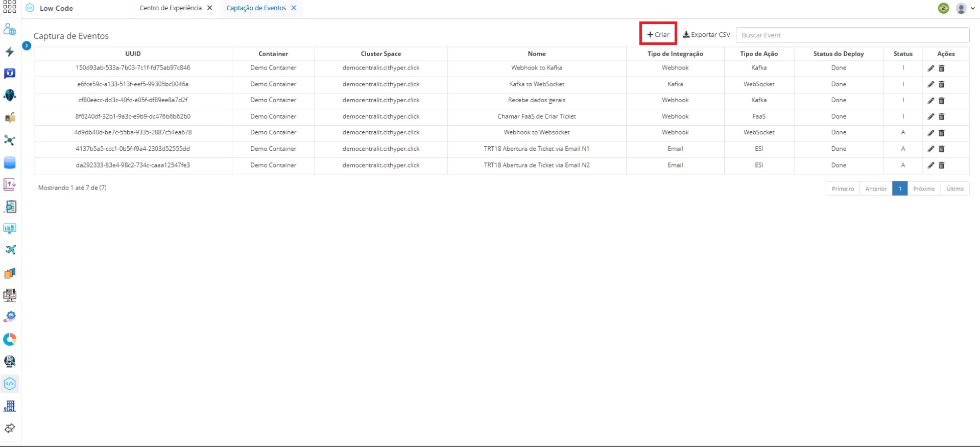Delete TRT18 Abertura de Ticket Email N2
The image size is (980, 447).
(x=942, y=166)
